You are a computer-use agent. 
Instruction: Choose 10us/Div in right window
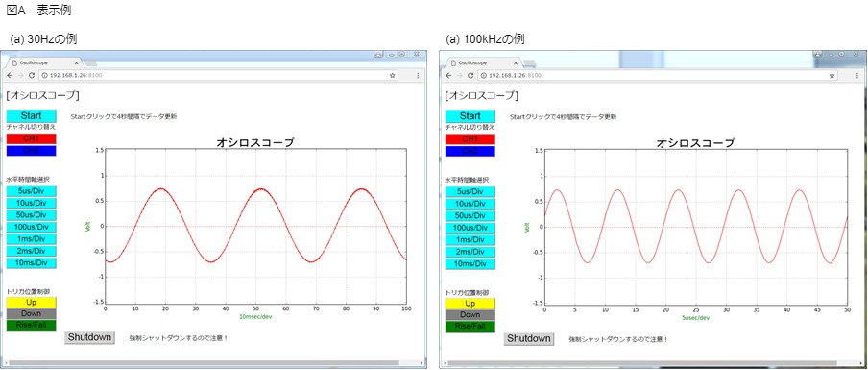(x=470, y=204)
